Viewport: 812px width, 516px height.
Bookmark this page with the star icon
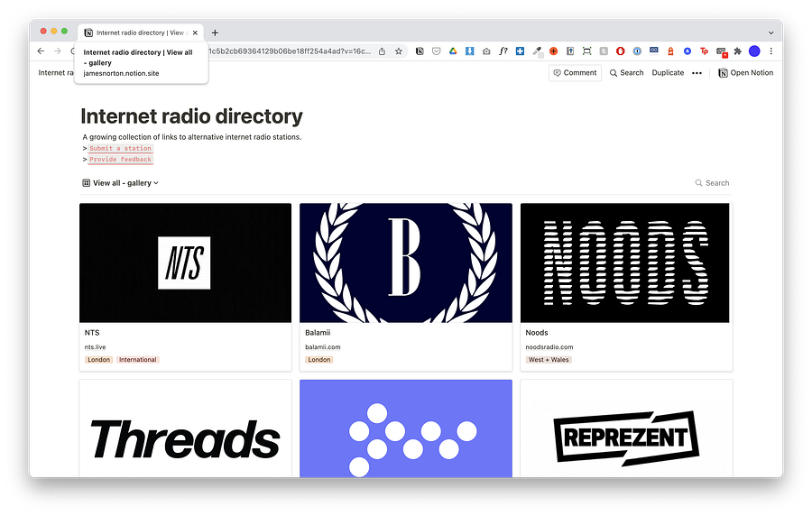click(x=399, y=51)
